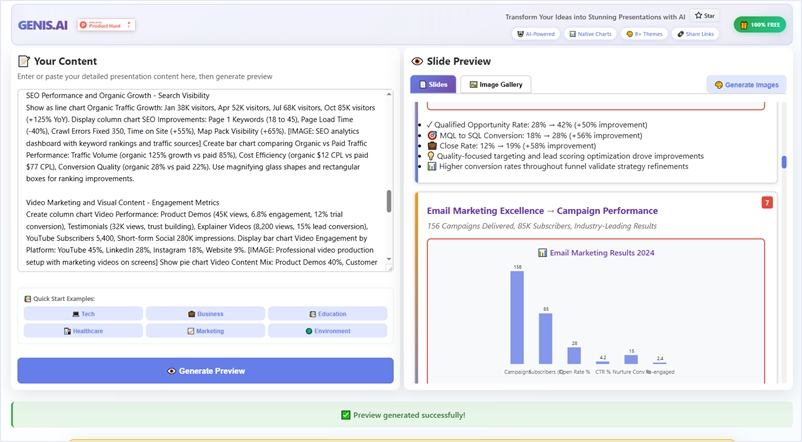Click the Native Charts badge
The image size is (802, 442).
click(x=591, y=34)
